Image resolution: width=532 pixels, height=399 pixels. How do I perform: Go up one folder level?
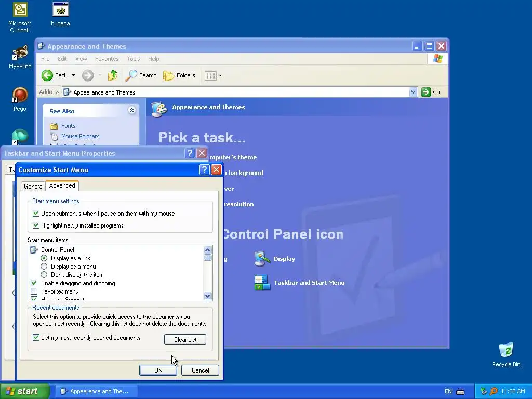113,75
